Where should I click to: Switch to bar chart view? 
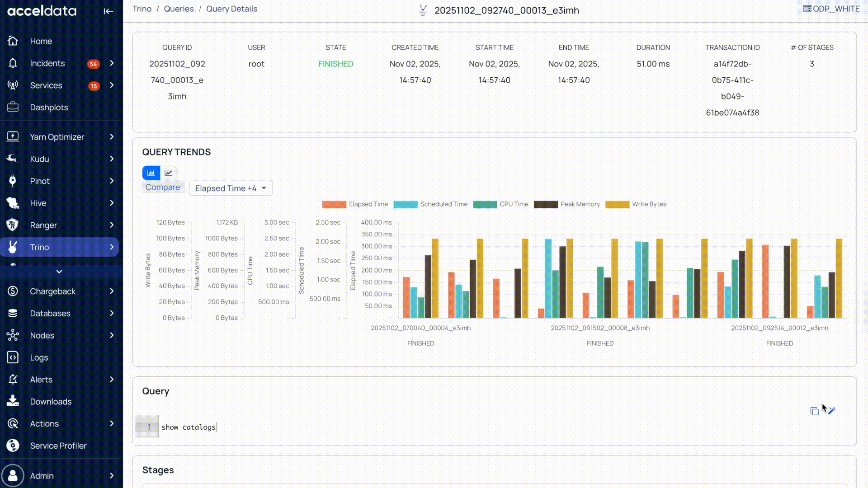click(x=151, y=173)
